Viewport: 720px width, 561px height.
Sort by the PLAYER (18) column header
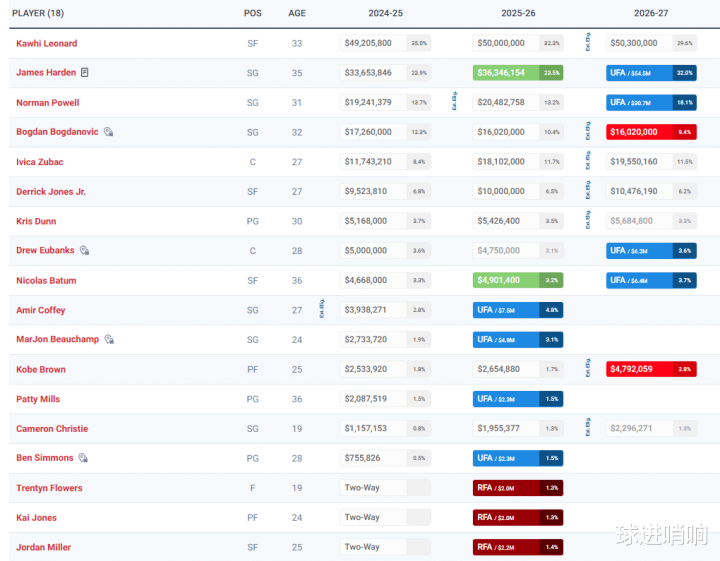38,13
